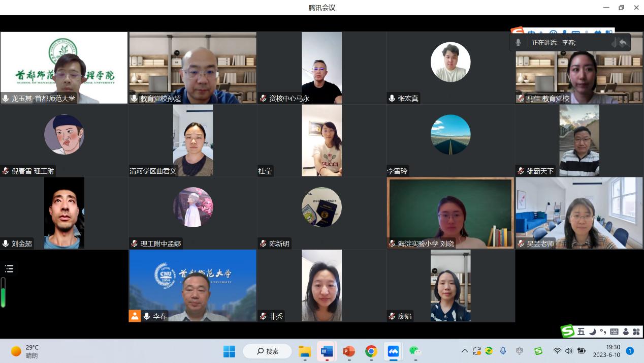Viewport: 644px width, 363px height.
Task: Toggle Sogou moon half-width mode
Action: tap(592, 331)
